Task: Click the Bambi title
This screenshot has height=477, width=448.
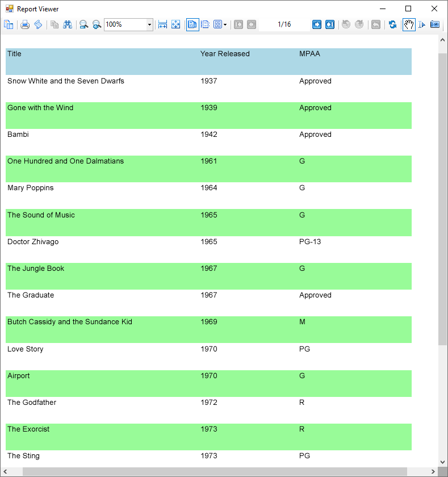Action: click(x=18, y=135)
